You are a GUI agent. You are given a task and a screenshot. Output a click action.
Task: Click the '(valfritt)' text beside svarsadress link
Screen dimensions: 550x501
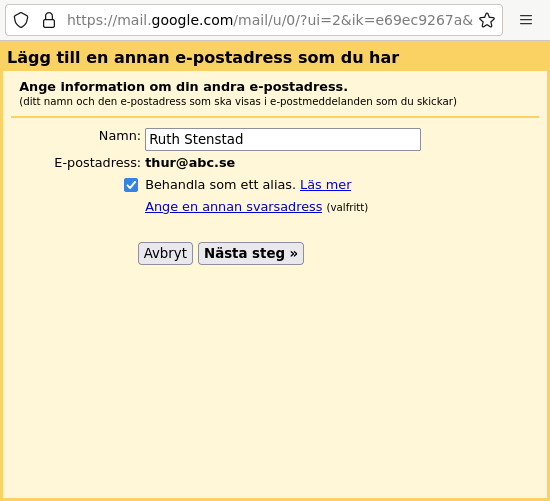[x=347, y=207]
